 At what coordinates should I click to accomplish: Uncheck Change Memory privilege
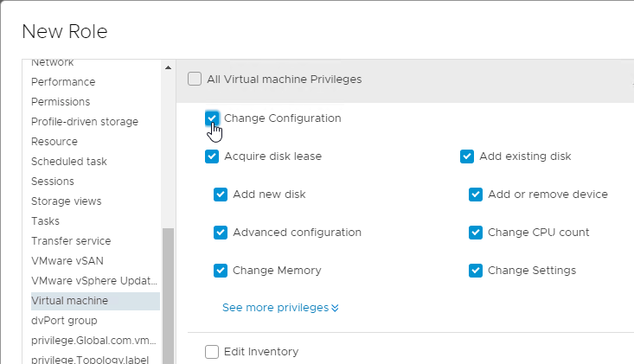(221, 271)
